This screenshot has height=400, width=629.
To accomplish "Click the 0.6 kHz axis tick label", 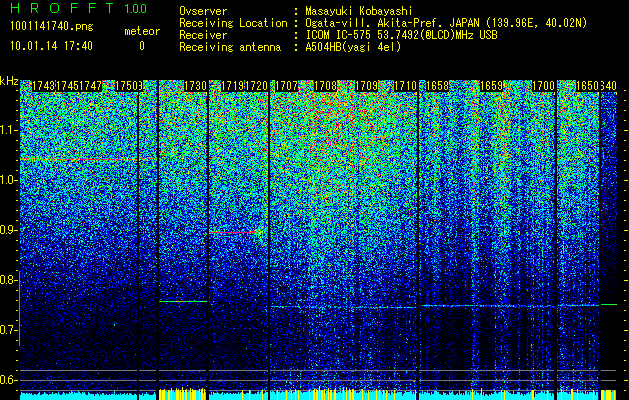I will pos(9,380).
